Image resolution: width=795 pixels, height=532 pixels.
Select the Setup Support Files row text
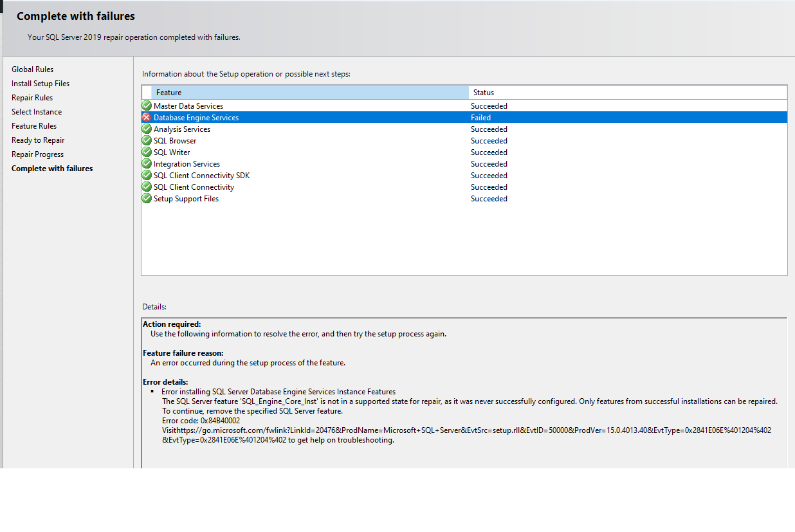pyautogui.click(x=186, y=199)
